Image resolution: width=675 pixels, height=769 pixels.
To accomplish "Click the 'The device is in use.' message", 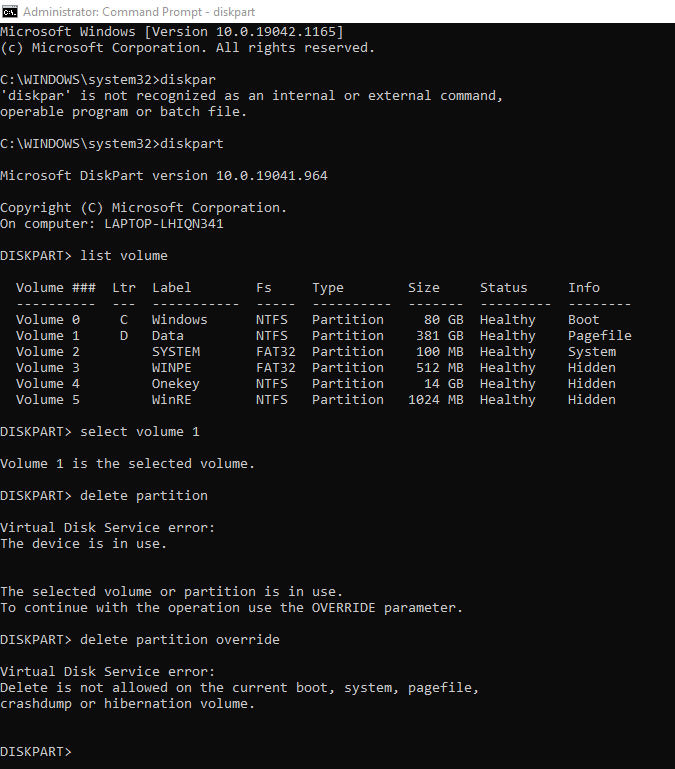I will coord(83,543).
